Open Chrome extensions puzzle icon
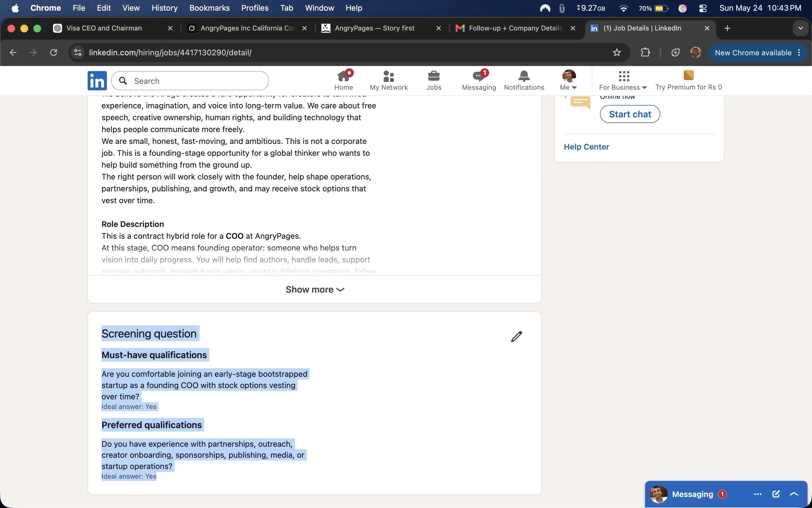Image resolution: width=812 pixels, height=508 pixels. click(645, 52)
